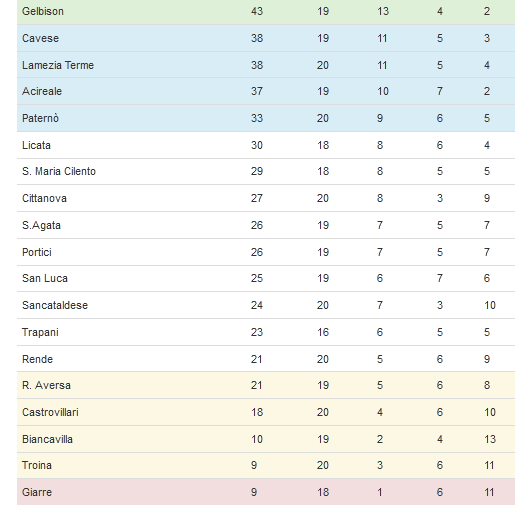Click the Castrovillari team name
This screenshot has height=510, width=515.
(x=50, y=412)
